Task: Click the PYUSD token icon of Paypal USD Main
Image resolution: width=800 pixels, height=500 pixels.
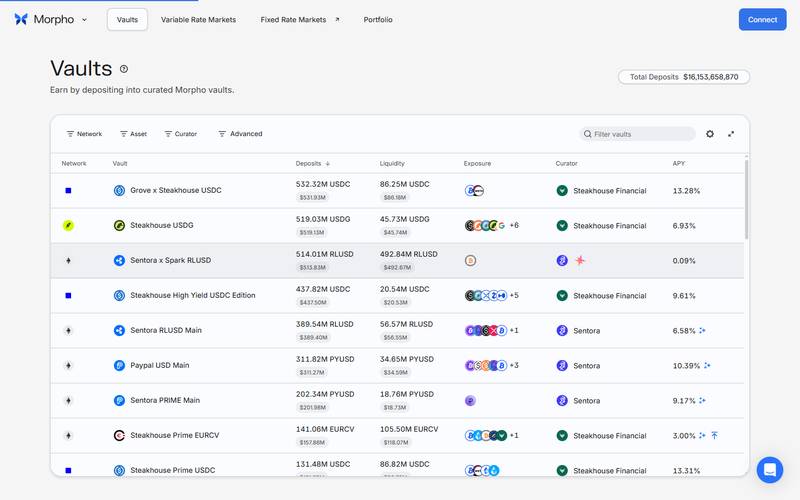Action: [119, 365]
